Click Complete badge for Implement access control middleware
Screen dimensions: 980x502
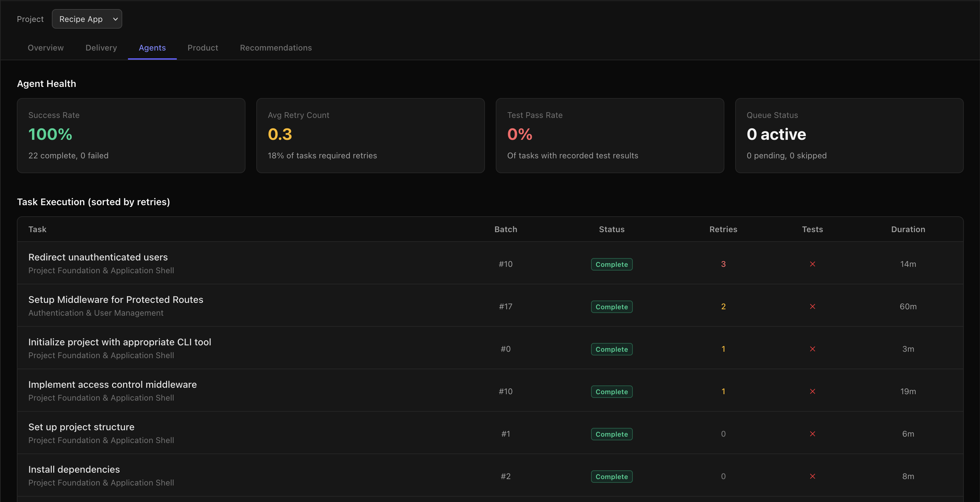(612, 391)
